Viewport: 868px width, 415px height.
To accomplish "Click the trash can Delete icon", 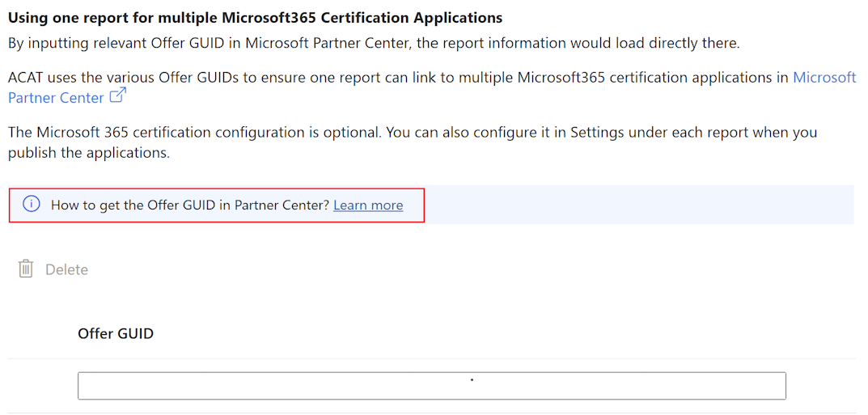I will tap(26, 269).
